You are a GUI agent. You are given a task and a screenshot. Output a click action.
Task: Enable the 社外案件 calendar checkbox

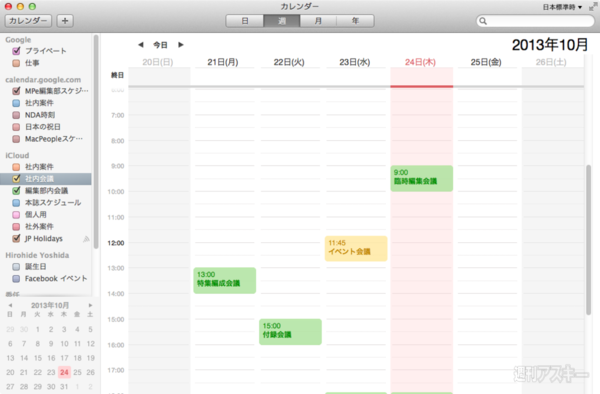click(x=16, y=226)
